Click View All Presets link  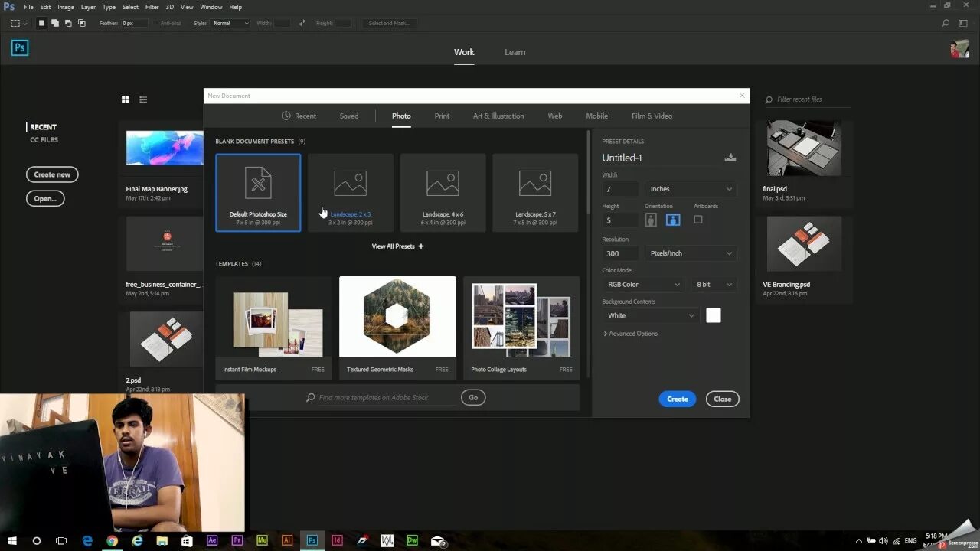pos(397,246)
